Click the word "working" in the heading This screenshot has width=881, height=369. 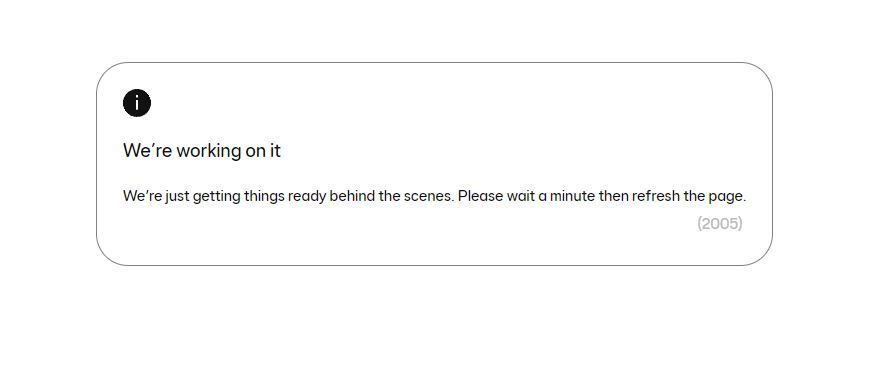208,151
